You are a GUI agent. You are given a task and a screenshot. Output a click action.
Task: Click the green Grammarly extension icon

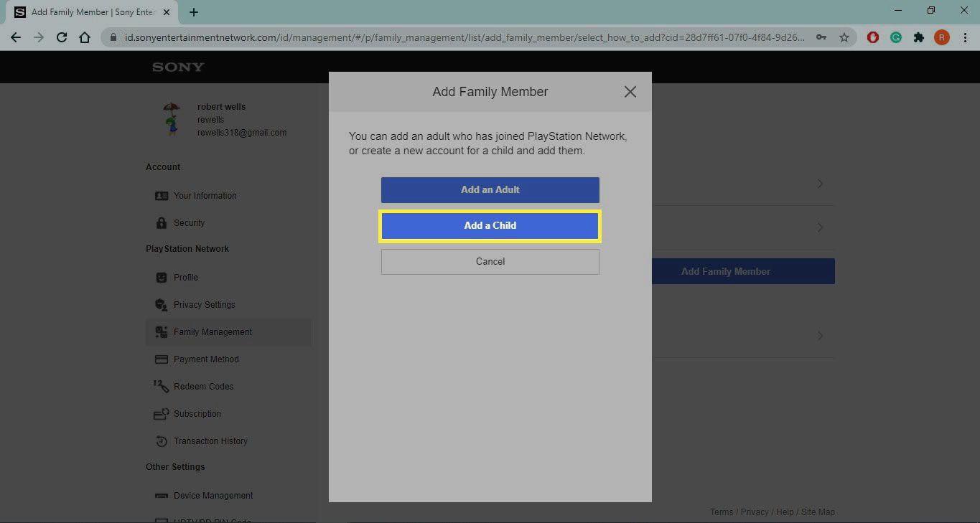tap(896, 37)
